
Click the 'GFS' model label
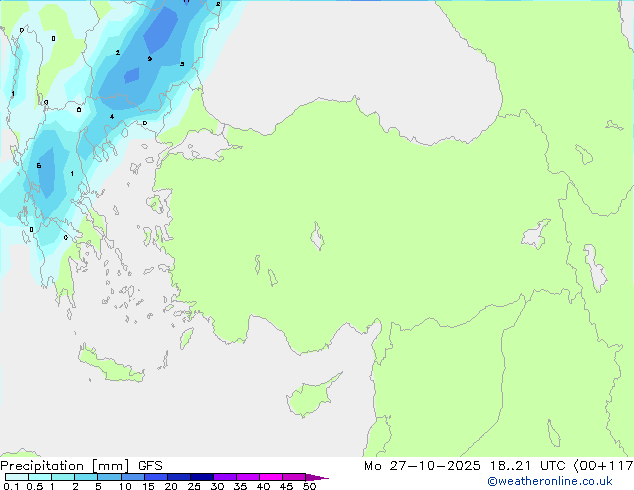(150, 466)
